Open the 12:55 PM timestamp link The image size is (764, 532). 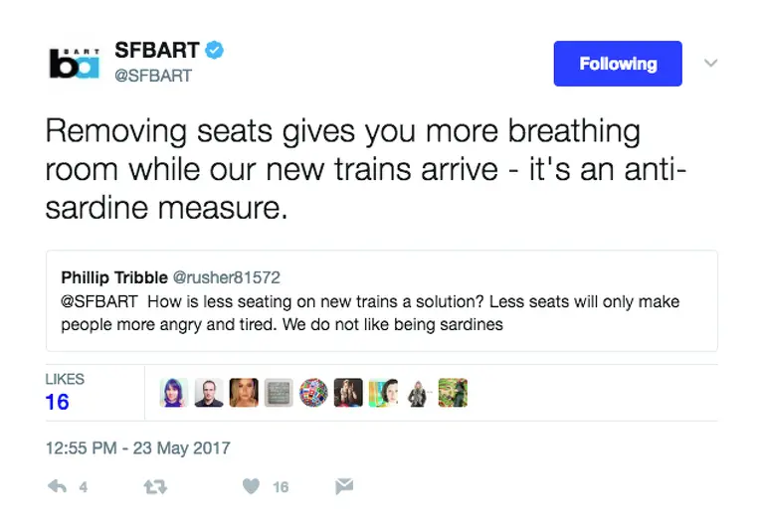point(137,447)
